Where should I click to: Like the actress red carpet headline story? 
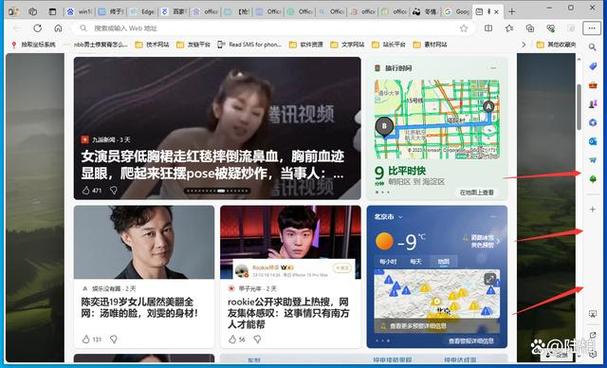86,190
